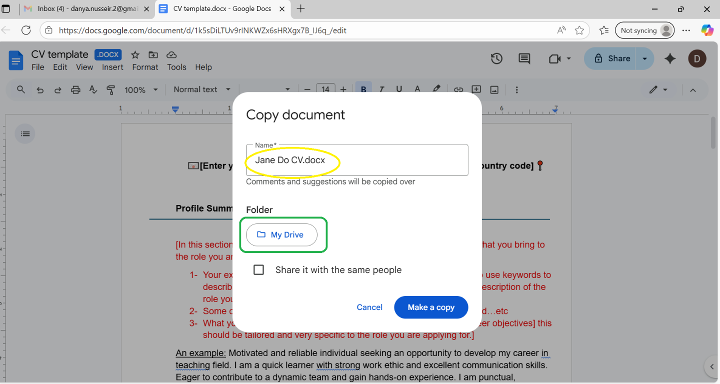The height and width of the screenshot is (384, 720).
Task: Click the search menus magnifier icon
Action: point(21,90)
